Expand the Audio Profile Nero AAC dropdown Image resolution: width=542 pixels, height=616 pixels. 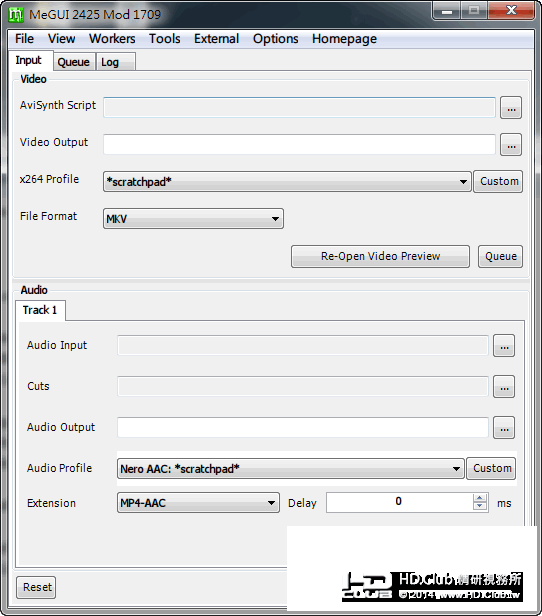pyautogui.click(x=291, y=468)
